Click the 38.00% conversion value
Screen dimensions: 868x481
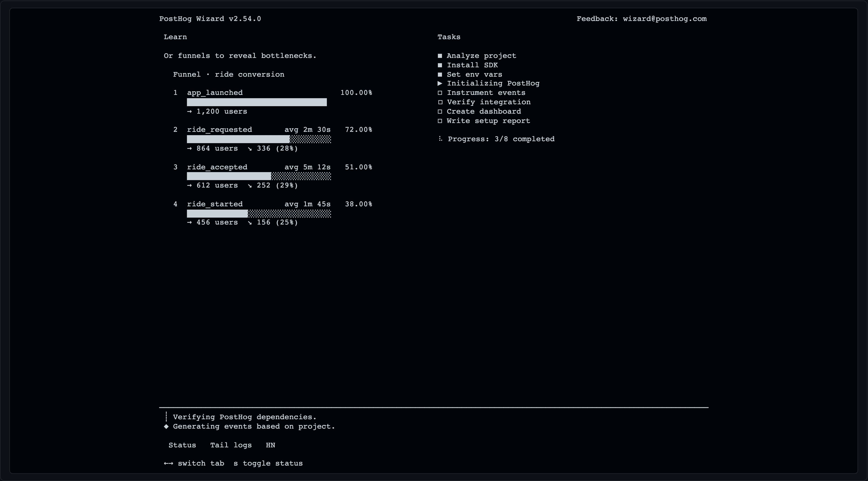tap(359, 204)
